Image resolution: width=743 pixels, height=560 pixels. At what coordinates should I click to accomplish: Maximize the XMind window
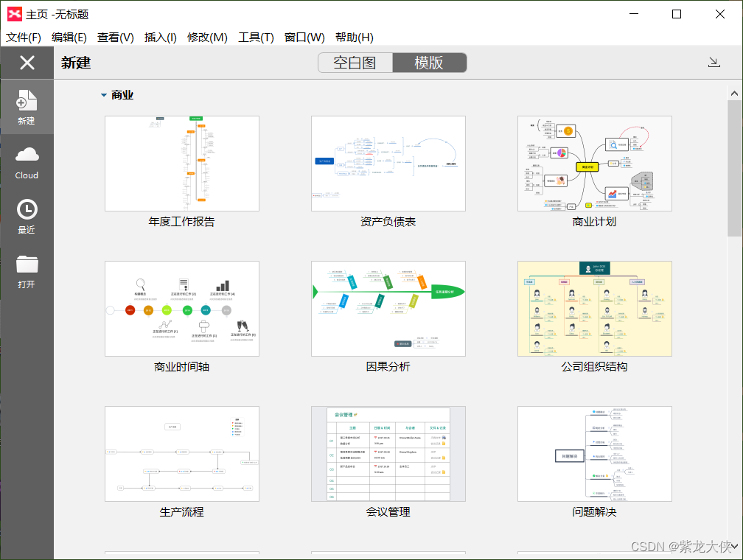[x=677, y=14]
